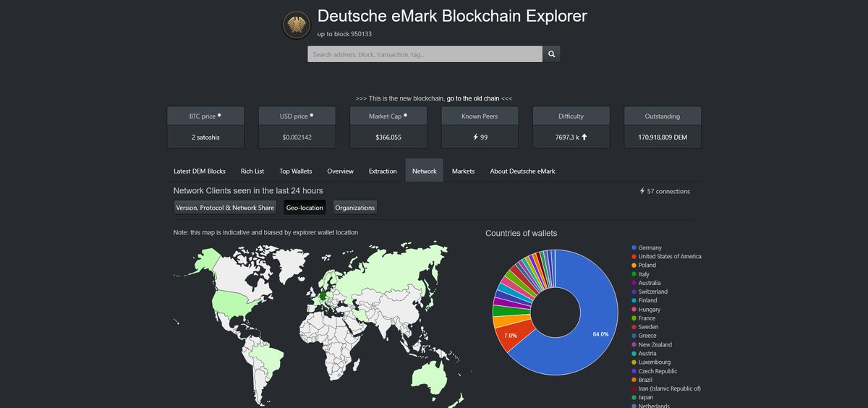The image size is (868, 408).
Task: Click the Deutsche eMark eagle logo
Action: point(296,26)
